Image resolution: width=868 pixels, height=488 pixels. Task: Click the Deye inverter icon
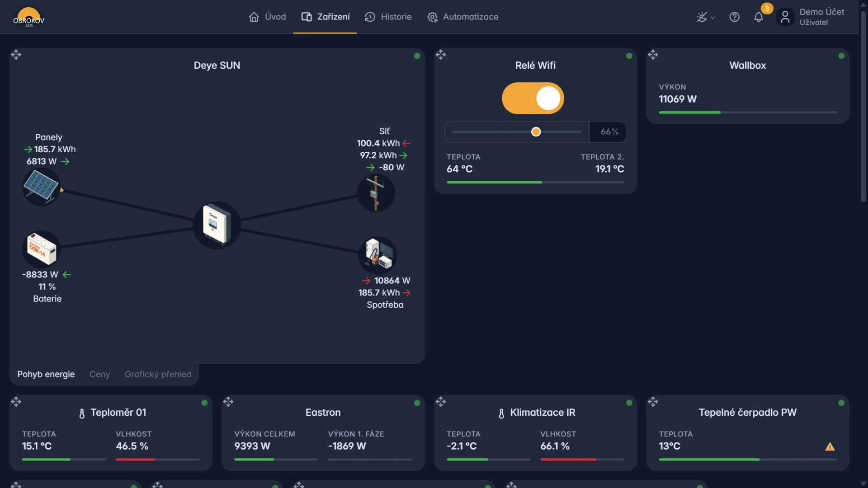[217, 225]
